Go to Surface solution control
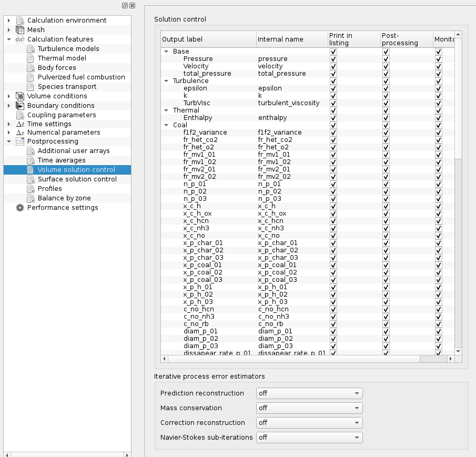 pyautogui.click(x=77, y=179)
